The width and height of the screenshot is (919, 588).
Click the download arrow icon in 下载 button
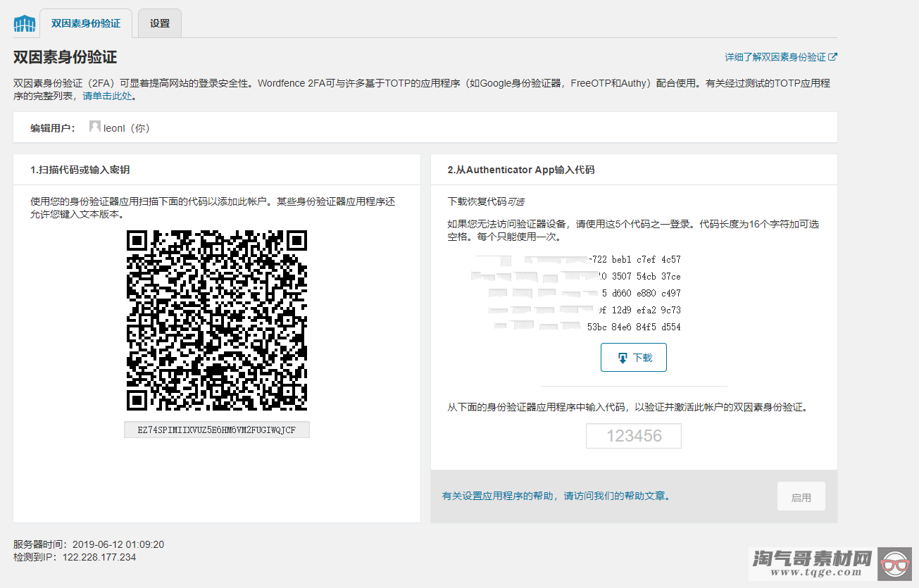(623, 358)
